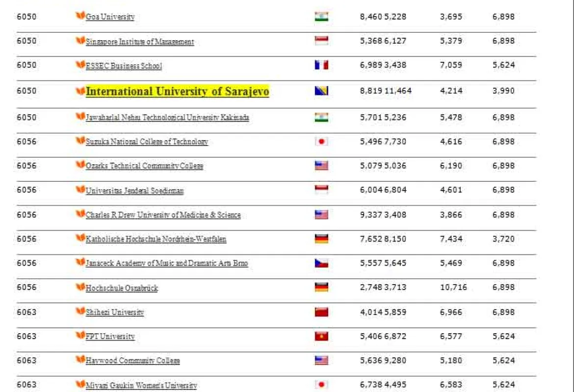Click the Vietnam flag next to FPT University
574x392 pixels.
tap(321, 336)
